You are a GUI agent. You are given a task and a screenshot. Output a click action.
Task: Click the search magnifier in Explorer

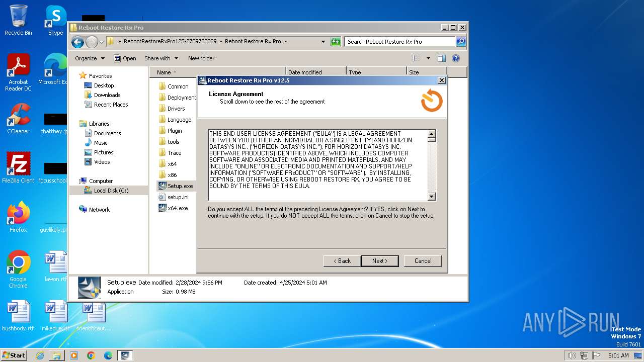[x=461, y=42]
